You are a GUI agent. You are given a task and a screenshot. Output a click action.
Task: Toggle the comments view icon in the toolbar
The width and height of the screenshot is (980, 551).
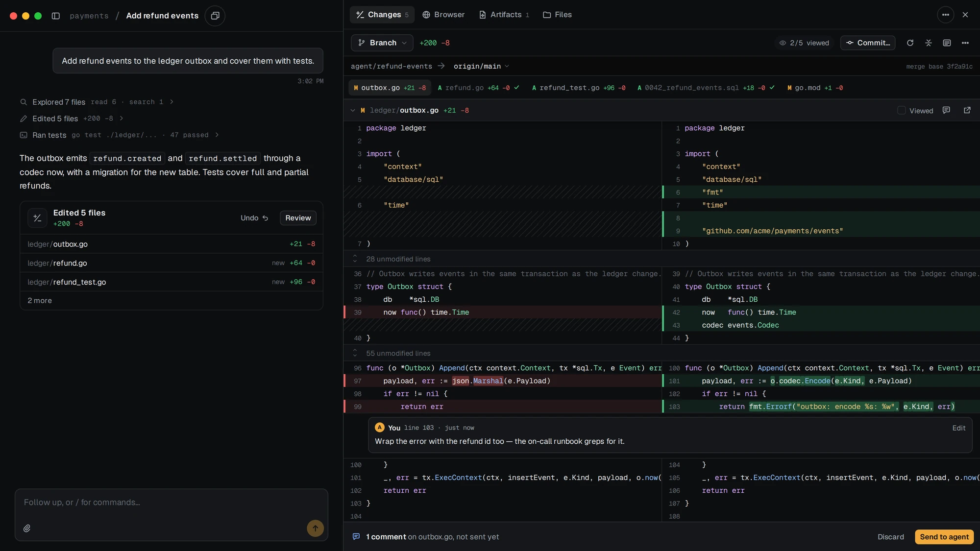click(947, 43)
